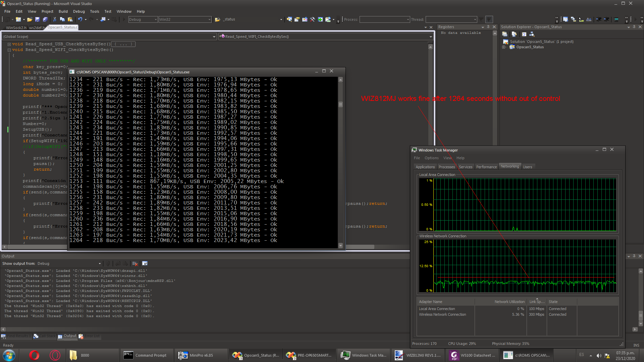The image size is (644, 362).
Task: Decrease line indent toolbar icon
Action: (598, 19)
